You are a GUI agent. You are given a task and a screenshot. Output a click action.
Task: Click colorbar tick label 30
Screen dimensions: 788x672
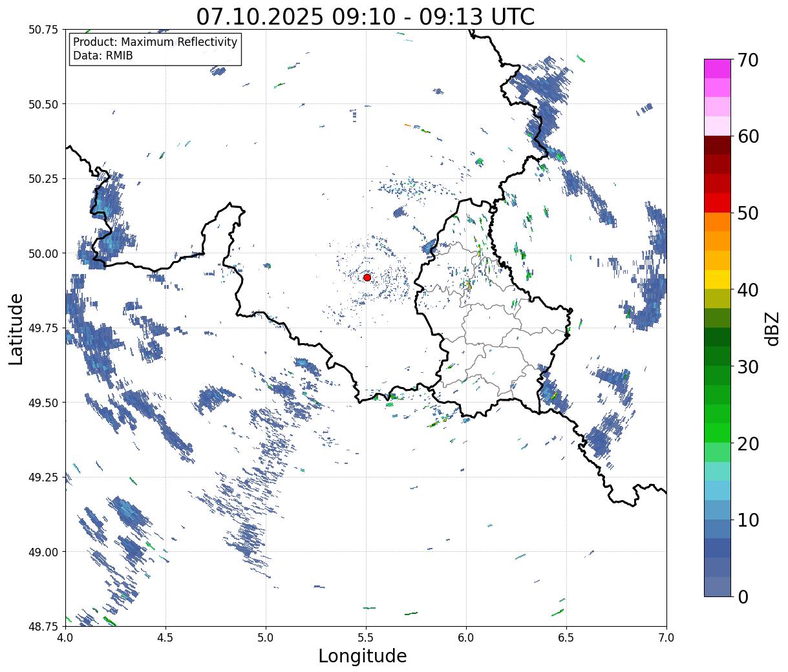(747, 366)
